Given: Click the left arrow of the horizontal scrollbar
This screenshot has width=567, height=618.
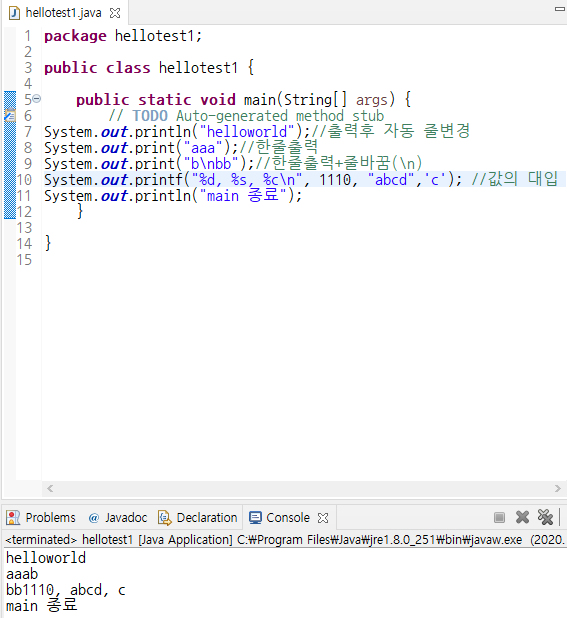Looking at the screenshot, I should [x=50, y=488].
